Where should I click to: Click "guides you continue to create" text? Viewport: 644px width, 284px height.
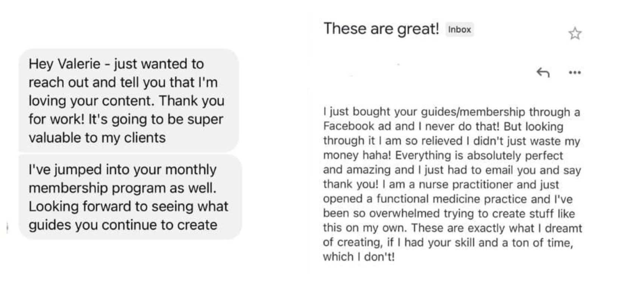click(123, 225)
